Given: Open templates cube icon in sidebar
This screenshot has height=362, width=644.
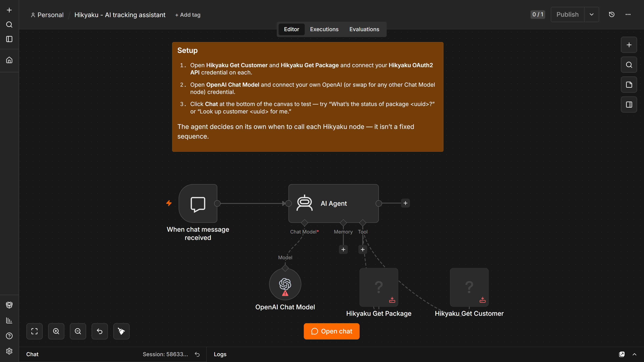Looking at the screenshot, I should [9, 305].
